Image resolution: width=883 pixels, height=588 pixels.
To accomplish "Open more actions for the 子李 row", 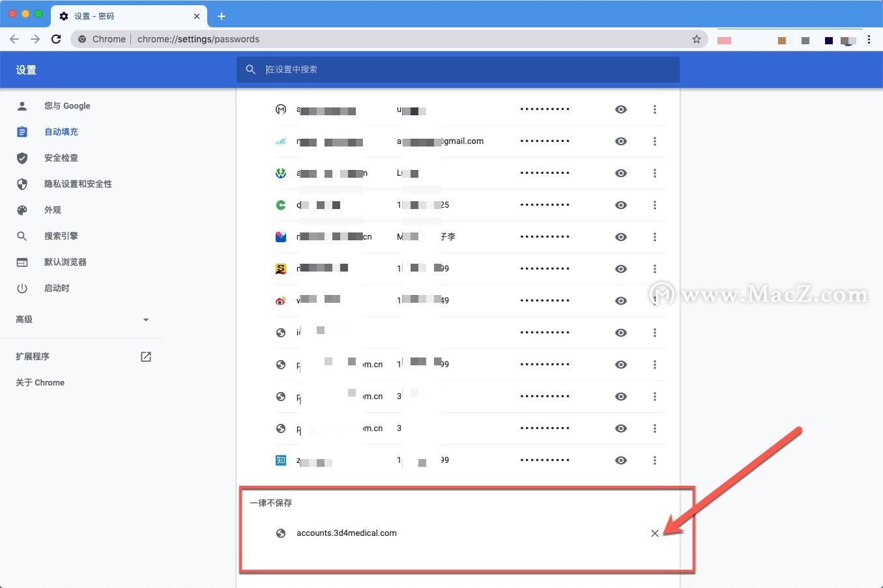I will (655, 237).
